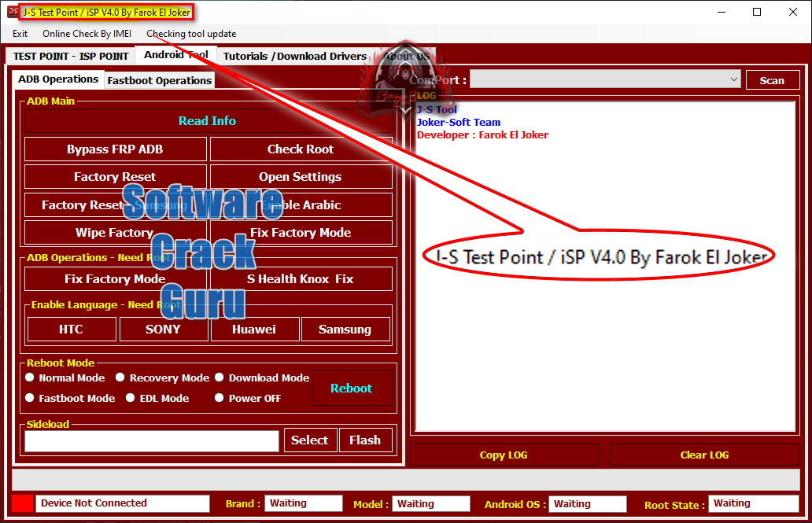Click the Sideload file path field
812x523 pixels.
[x=152, y=441]
